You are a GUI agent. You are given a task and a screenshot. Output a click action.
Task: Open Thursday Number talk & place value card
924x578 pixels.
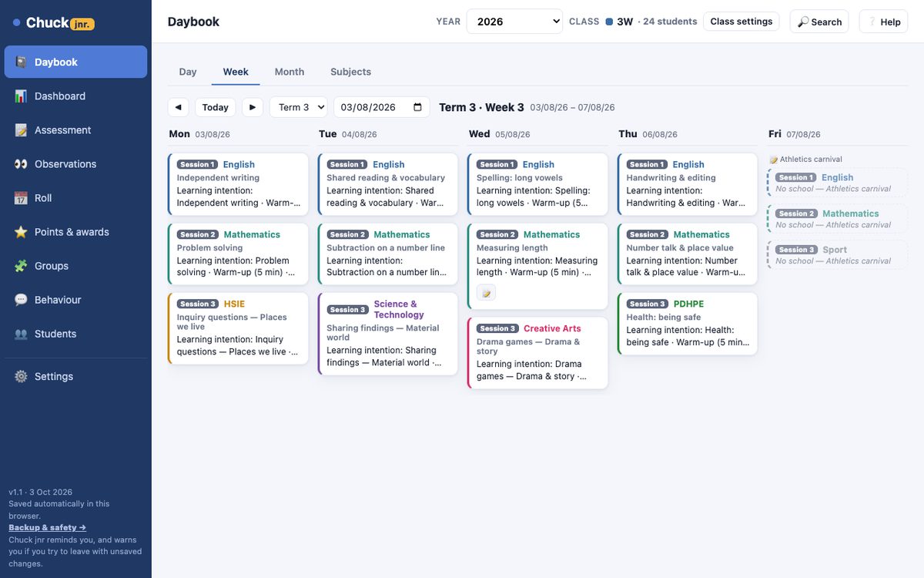tap(688, 254)
